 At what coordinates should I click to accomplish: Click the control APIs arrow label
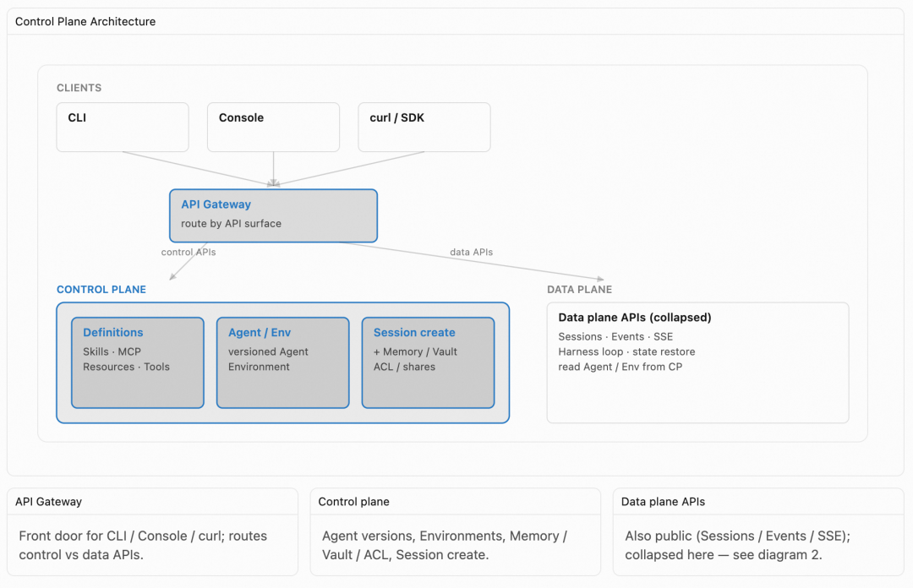click(x=189, y=252)
